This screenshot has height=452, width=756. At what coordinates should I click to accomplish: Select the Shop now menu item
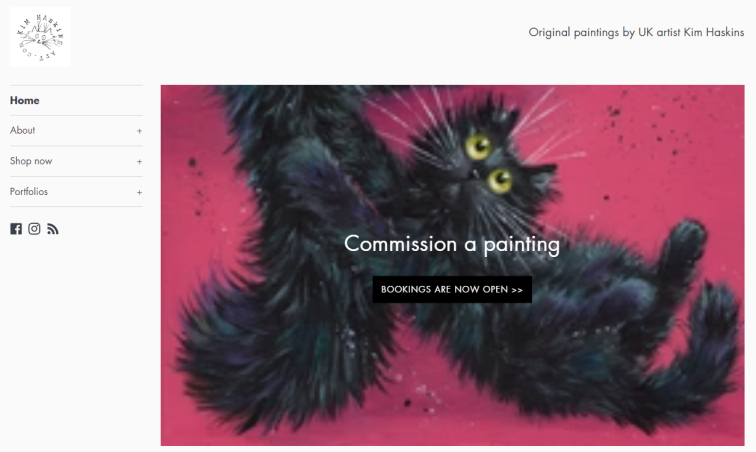[x=31, y=161]
